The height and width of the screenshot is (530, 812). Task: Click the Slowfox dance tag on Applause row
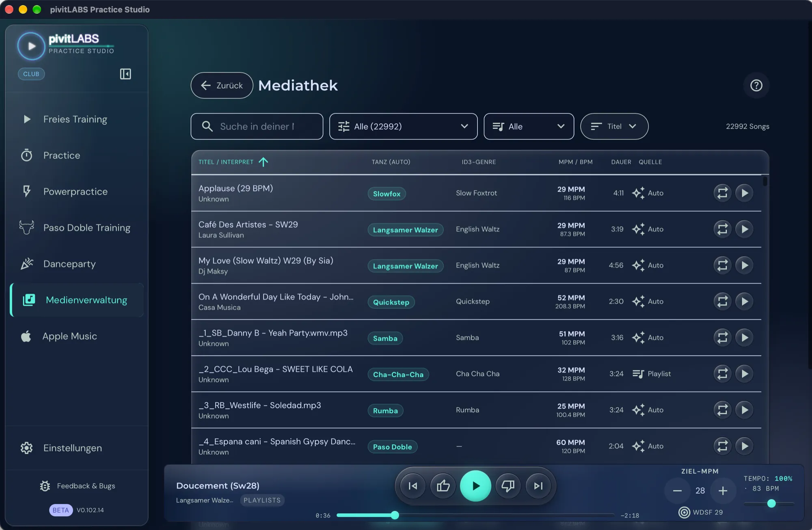tap(387, 194)
